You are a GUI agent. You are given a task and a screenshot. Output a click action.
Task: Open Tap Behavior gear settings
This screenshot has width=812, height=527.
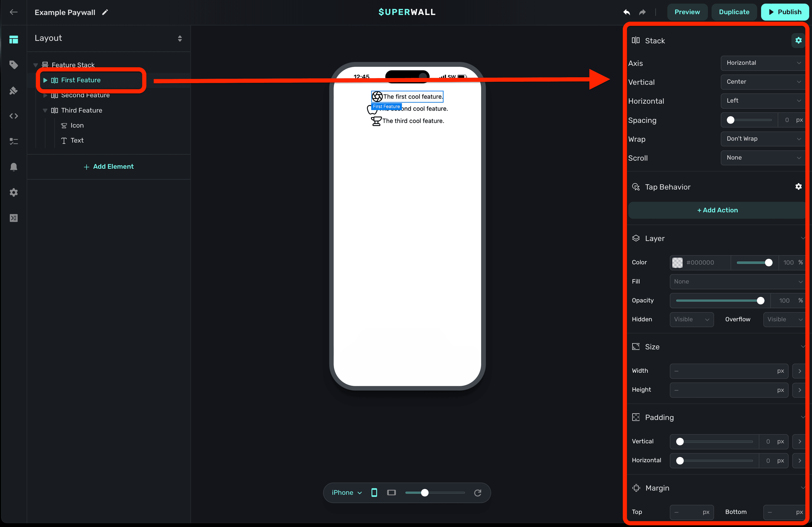[x=798, y=187]
